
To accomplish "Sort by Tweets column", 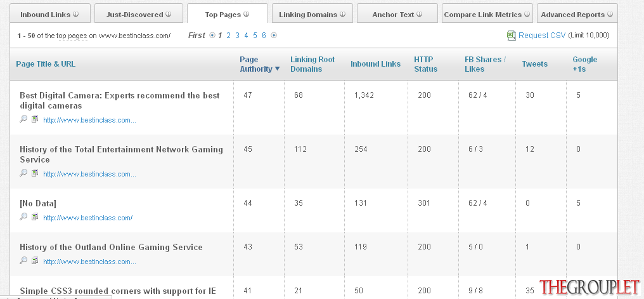I will point(535,64).
